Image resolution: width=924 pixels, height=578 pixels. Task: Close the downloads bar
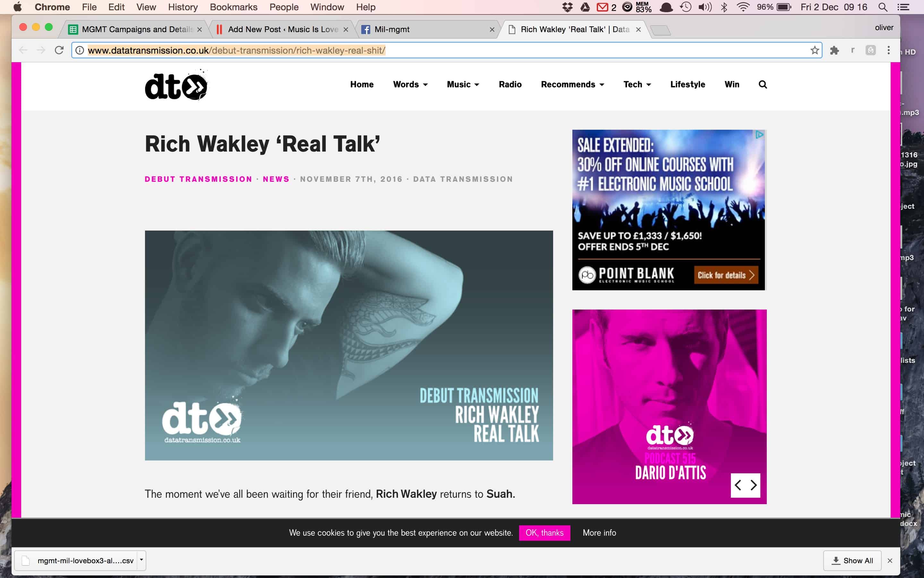pos(890,560)
